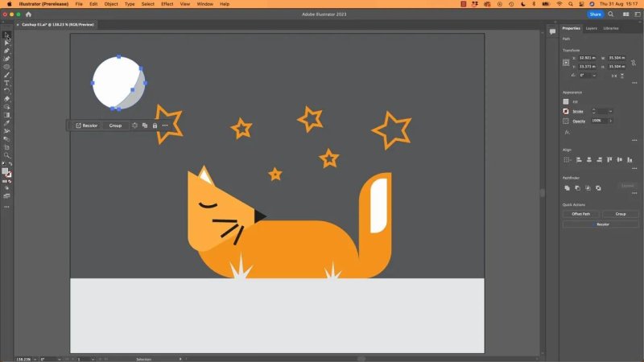Set the Transform reference point

point(566,63)
